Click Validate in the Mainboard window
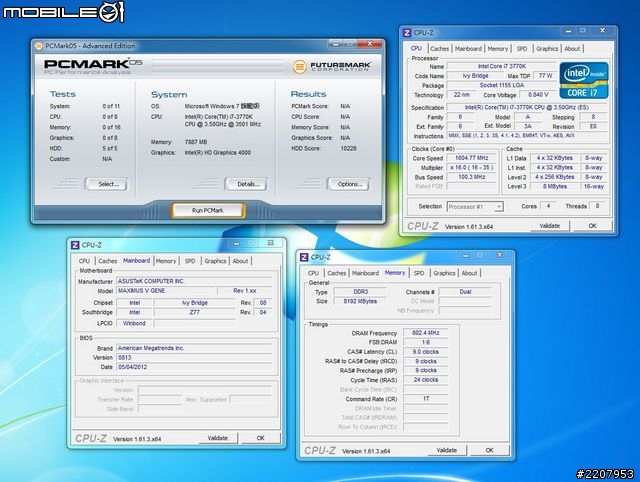The image size is (640, 482). [218, 438]
